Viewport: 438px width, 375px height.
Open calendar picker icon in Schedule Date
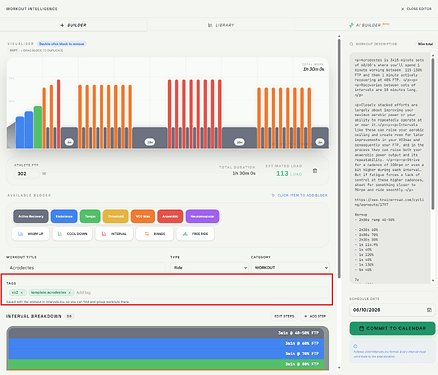coord(429,310)
